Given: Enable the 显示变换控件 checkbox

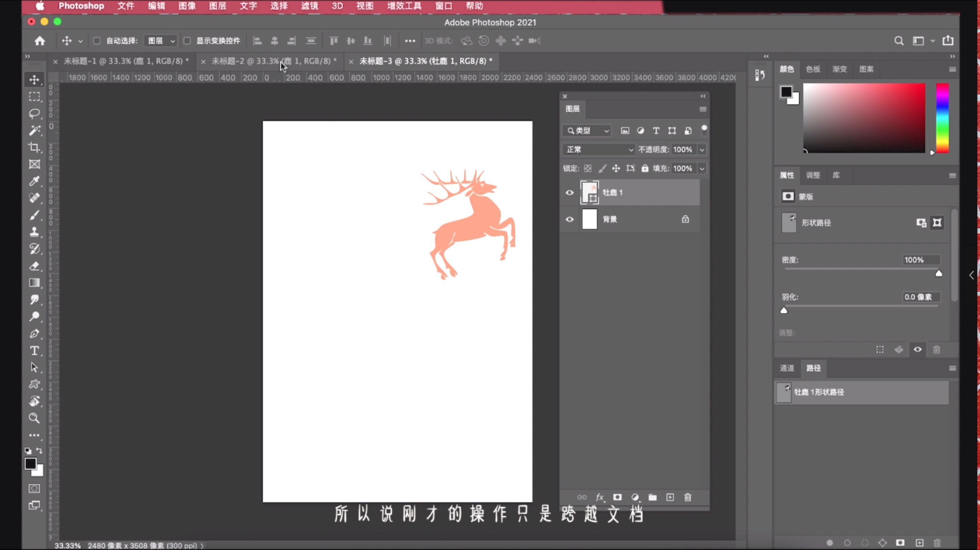Looking at the screenshot, I should pyautogui.click(x=187, y=41).
